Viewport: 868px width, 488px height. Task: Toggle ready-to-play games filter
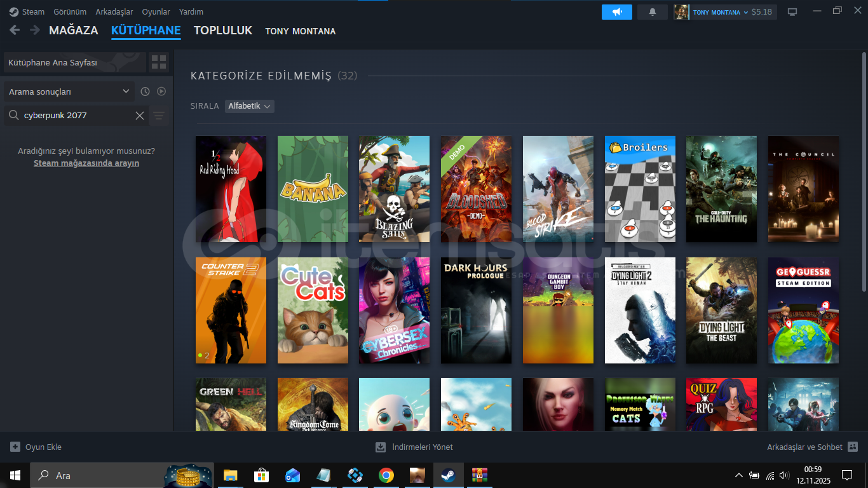(x=161, y=91)
